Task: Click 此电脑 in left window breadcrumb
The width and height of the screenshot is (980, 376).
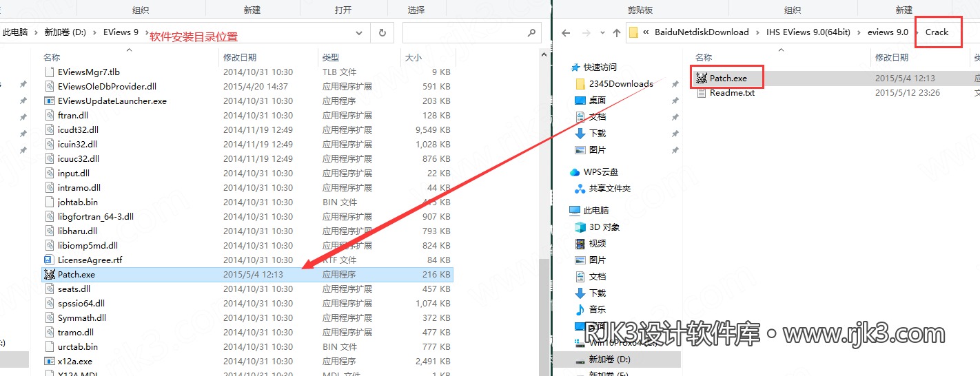Action: click(16, 32)
